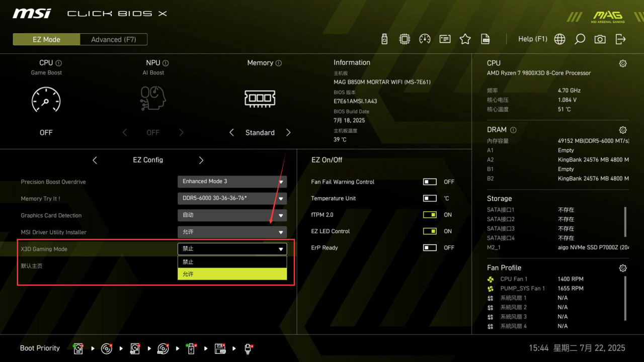Select 允许 in X3D Gaming Mode list
The width and height of the screenshot is (644, 362).
click(232, 274)
